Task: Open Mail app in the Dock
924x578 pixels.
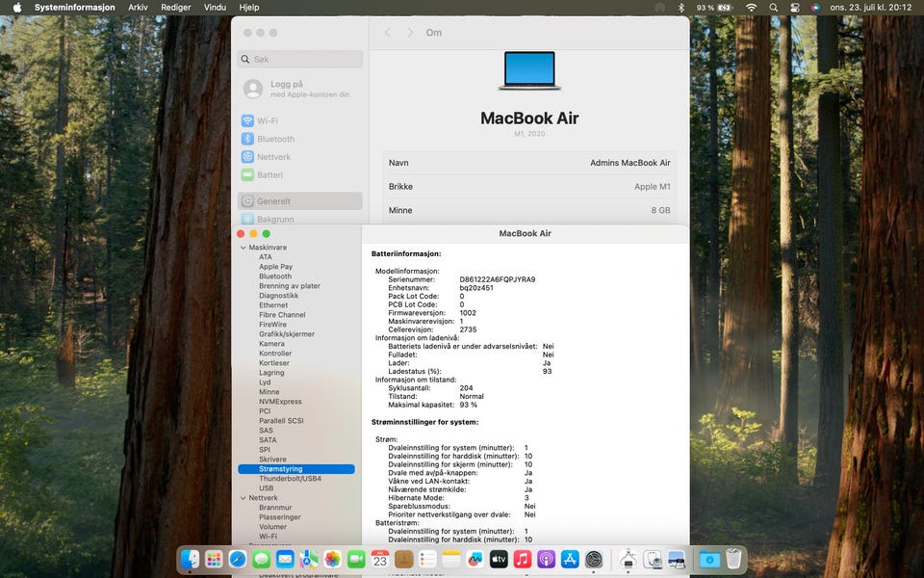Action: [285, 559]
